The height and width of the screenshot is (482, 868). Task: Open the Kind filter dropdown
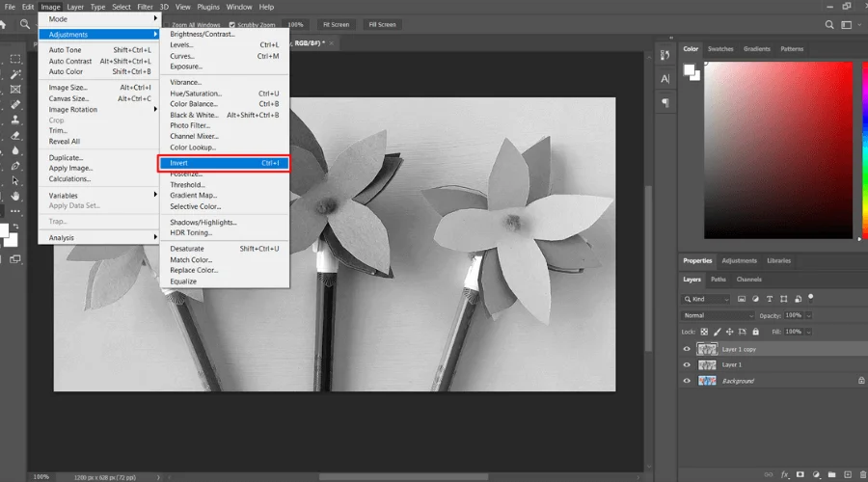707,299
